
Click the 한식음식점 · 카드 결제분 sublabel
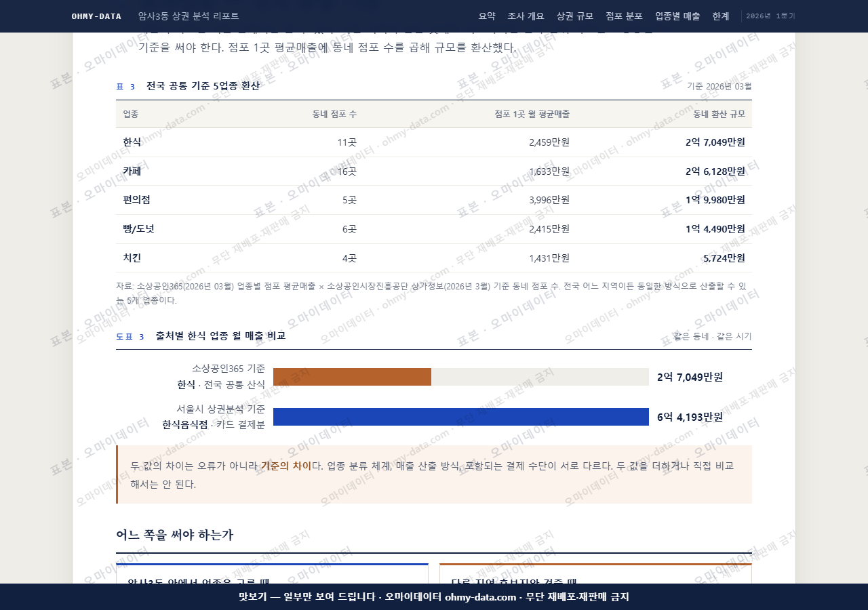pos(214,425)
